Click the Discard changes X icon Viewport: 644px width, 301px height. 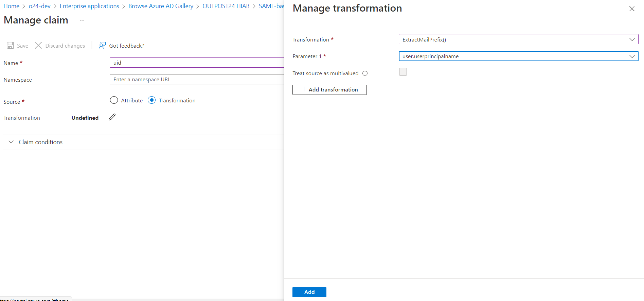click(38, 46)
